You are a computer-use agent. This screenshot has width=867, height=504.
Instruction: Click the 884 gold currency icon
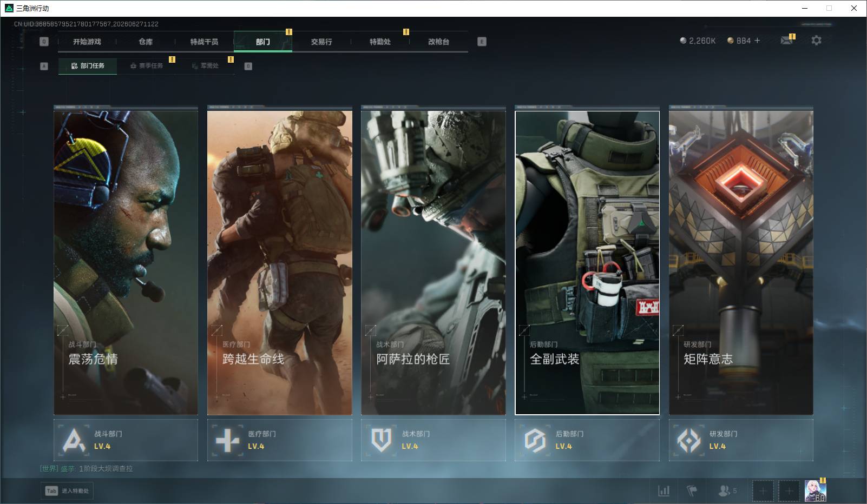point(730,41)
